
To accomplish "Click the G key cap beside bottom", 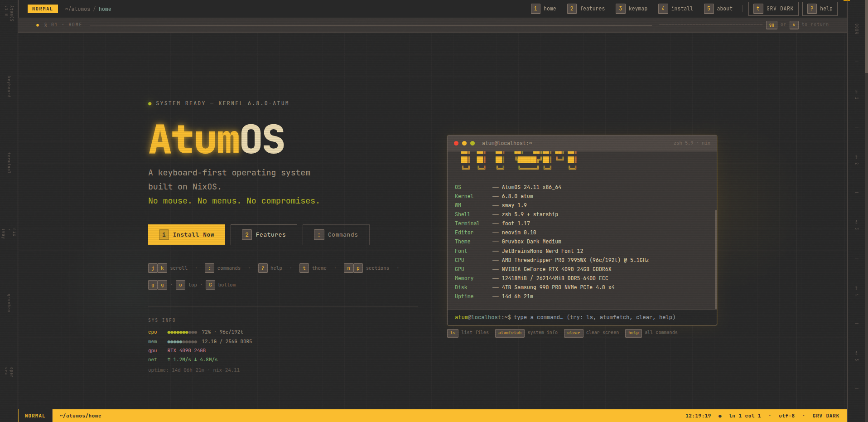I will 210,285.
